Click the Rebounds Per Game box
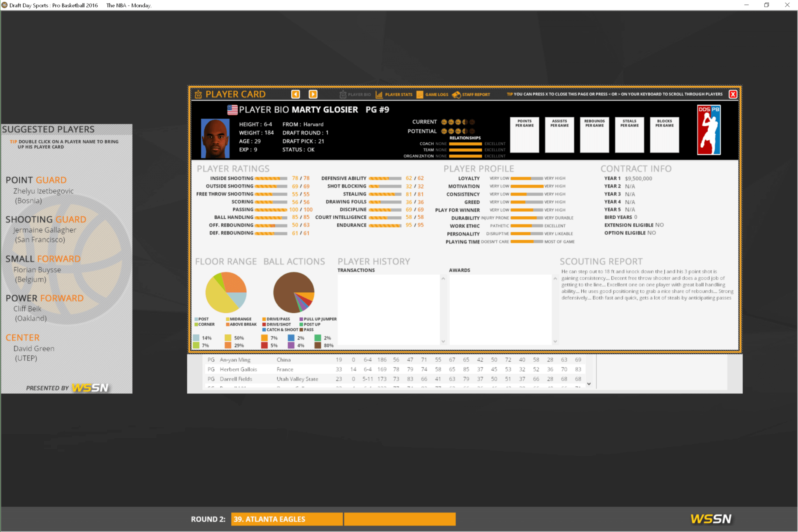This screenshot has width=798, height=532. click(594, 134)
